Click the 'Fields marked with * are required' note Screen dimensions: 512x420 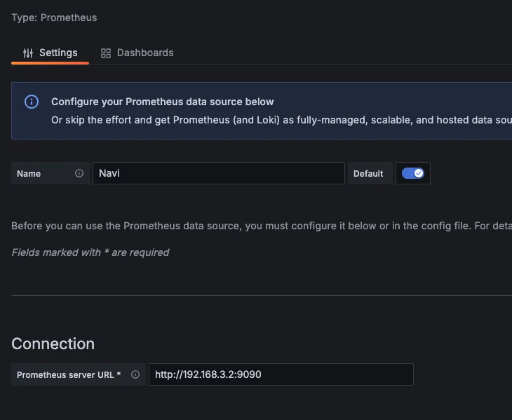click(x=90, y=252)
